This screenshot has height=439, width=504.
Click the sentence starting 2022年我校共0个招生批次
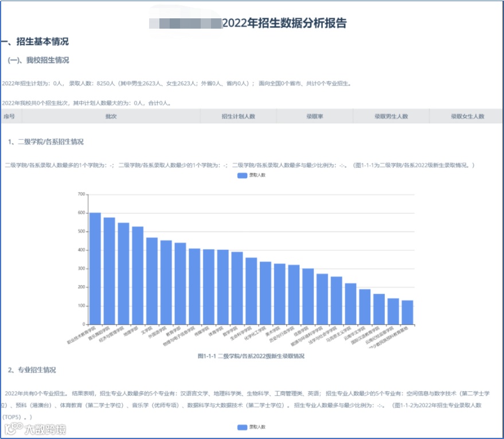pos(87,103)
